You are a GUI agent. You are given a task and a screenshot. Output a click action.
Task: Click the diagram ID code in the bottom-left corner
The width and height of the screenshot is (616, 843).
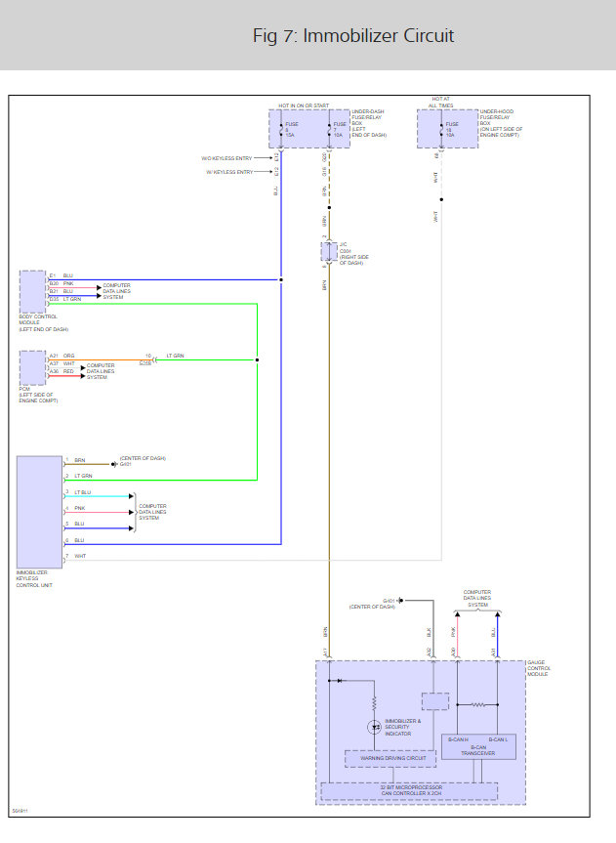click(20, 811)
